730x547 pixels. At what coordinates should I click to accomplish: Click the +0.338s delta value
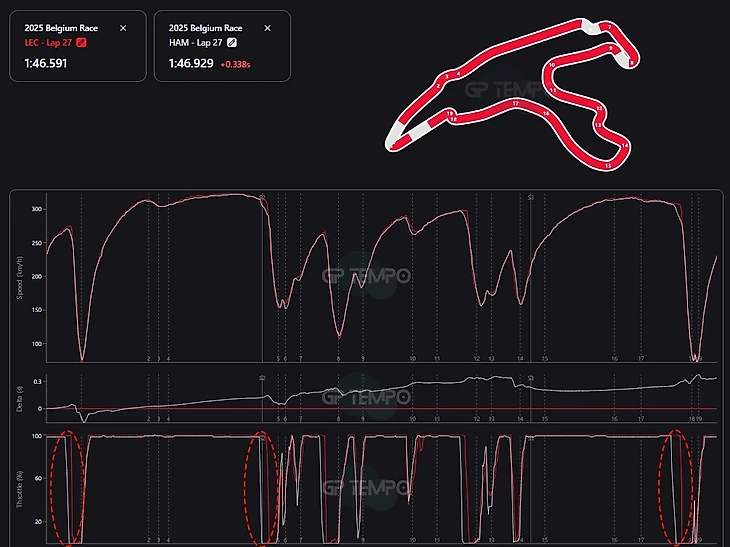click(x=235, y=64)
